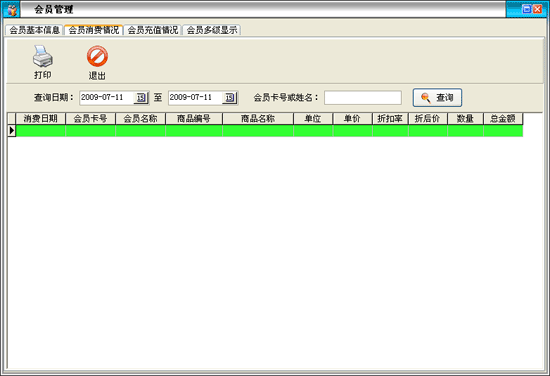550x376 pixels.
Task: Switch to 会员基本信息 tab
Action: coord(34,30)
